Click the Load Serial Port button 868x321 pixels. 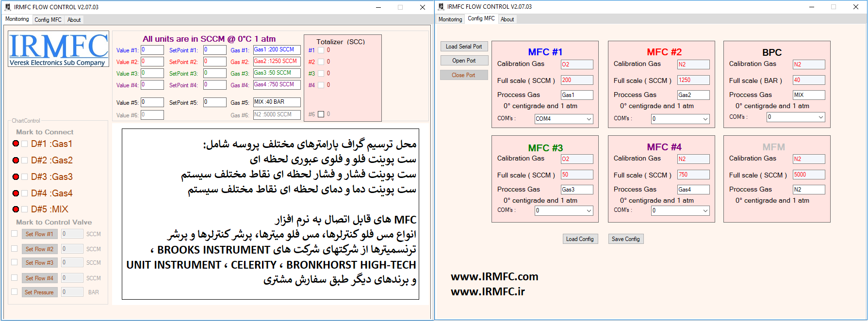(464, 47)
